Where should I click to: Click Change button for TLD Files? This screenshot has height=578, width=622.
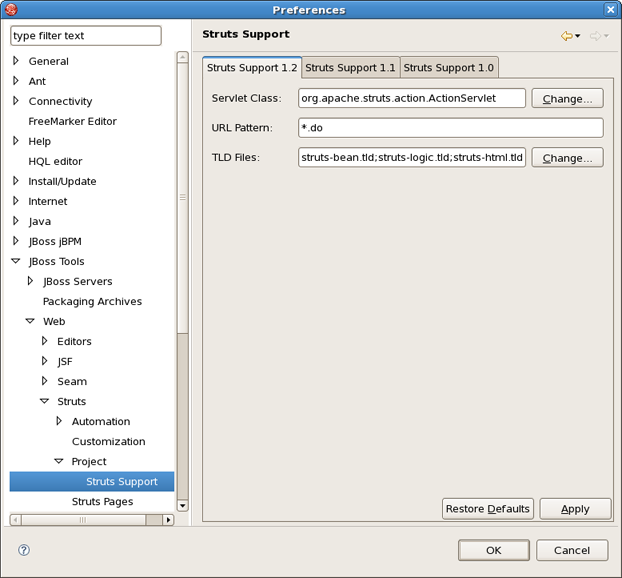coord(567,158)
